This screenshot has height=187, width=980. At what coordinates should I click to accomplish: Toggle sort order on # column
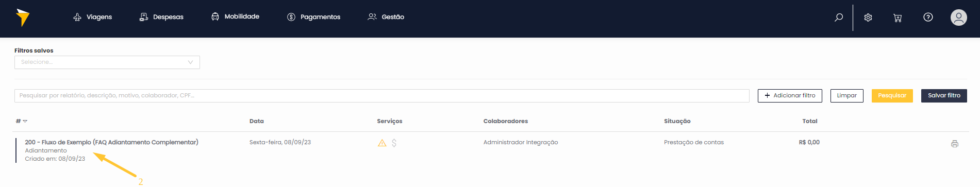(21, 121)
